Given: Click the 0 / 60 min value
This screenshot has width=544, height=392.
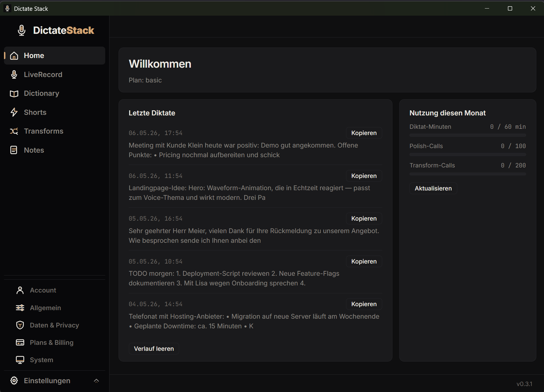Looking at the screenshot, I should pyautogui.click(x=508, y=127).
